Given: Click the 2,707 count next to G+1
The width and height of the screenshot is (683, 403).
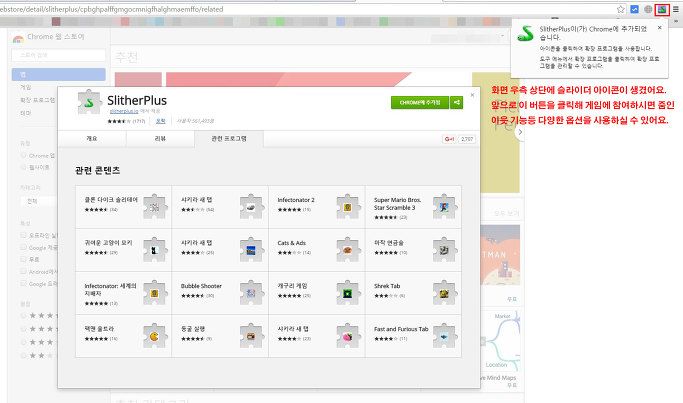Looking at the screenshot, I should tap(467, 139).
